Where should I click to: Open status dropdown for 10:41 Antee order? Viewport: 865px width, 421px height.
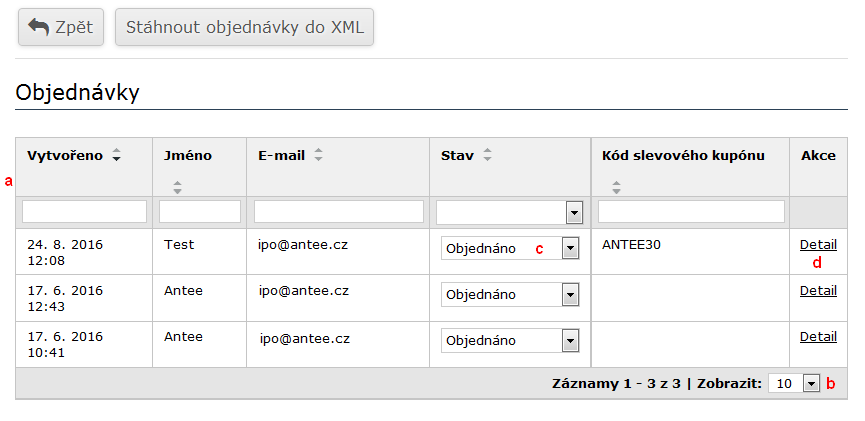510,340
